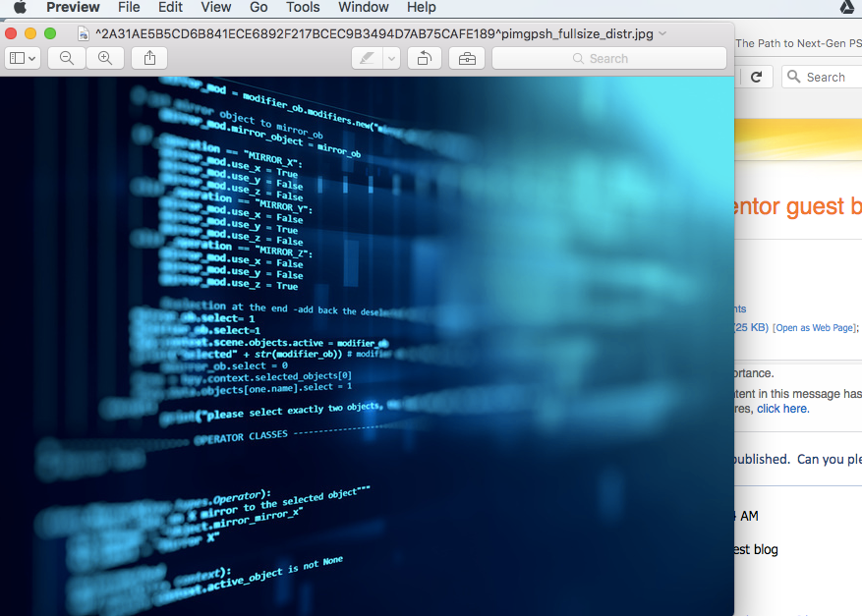This screenshot has width=862, height=616.
Task: Open Google Drive from the menu bar
Action: coord(846,7)
